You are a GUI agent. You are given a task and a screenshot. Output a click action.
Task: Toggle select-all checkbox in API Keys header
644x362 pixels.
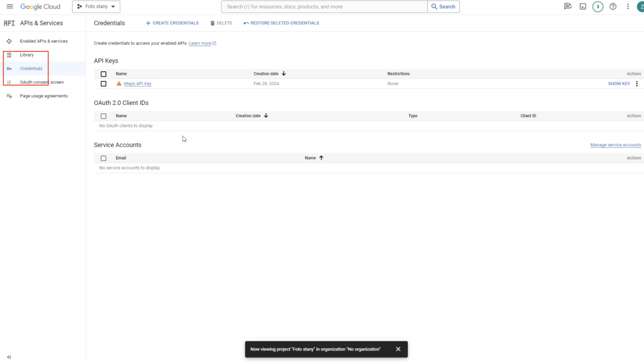coord(103,74)
